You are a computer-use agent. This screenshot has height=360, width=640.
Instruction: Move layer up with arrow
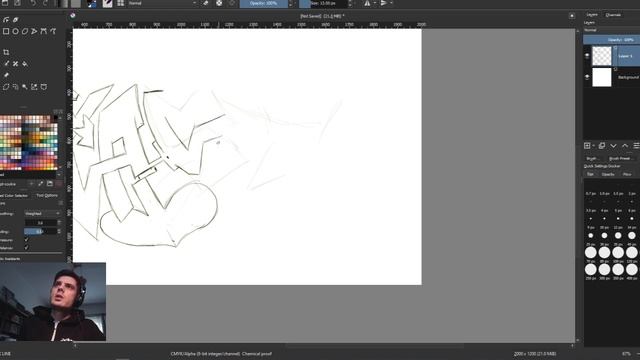(x=624, y=146)
